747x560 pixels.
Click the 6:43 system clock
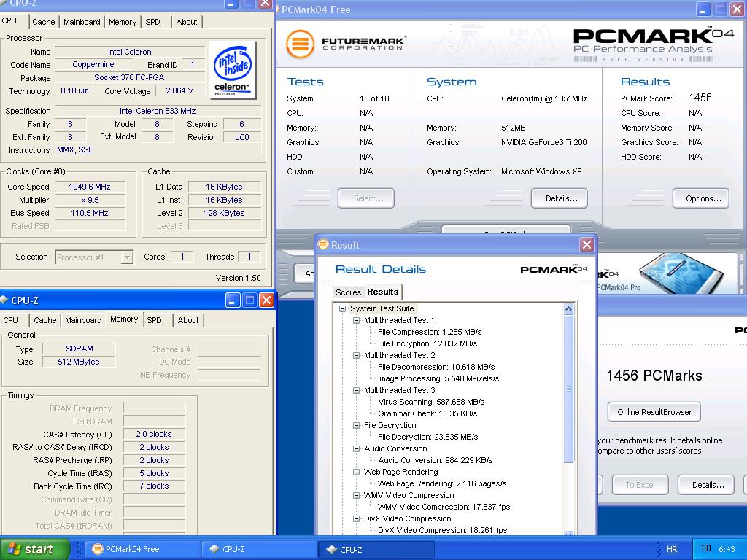click(727, 549)
